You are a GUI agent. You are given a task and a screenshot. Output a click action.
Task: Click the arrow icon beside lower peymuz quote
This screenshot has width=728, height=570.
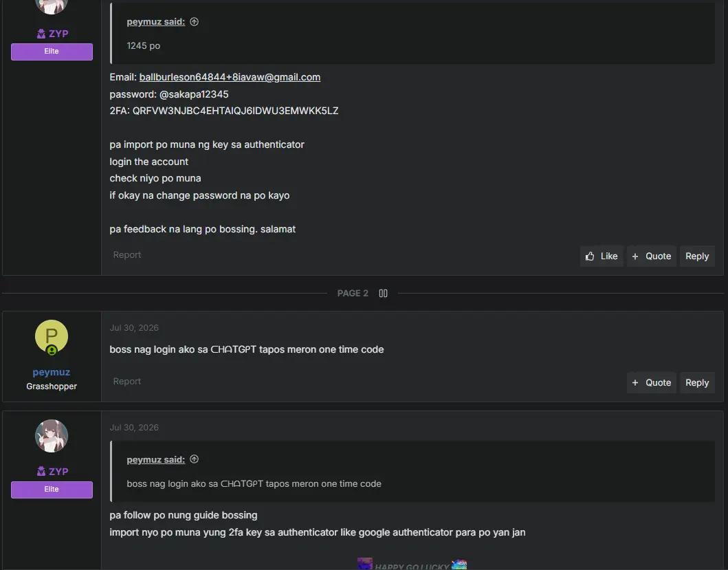[195, 459]
